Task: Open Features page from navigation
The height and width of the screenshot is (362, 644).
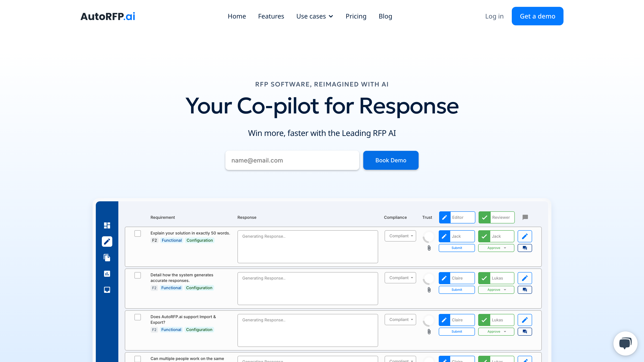Action: pyautogui.click(x=271, y=16)
